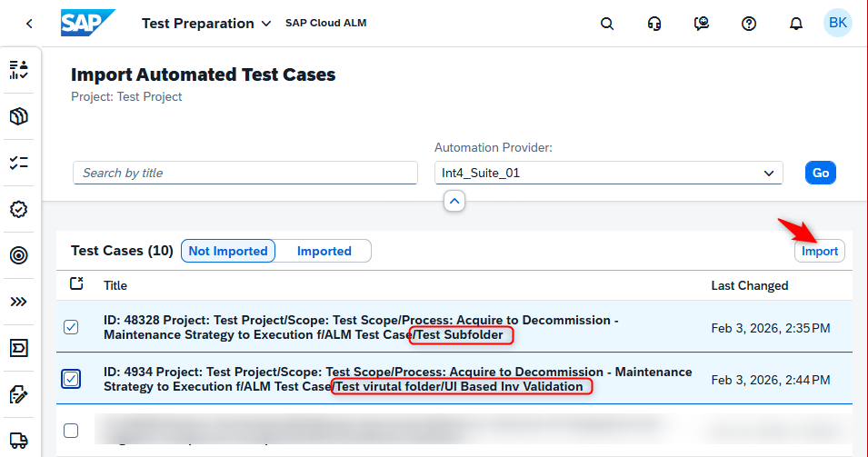This screenshot has height=457, width=868.
Task: Uncheck the ID: 48328 test case
Action: [71, 327]
